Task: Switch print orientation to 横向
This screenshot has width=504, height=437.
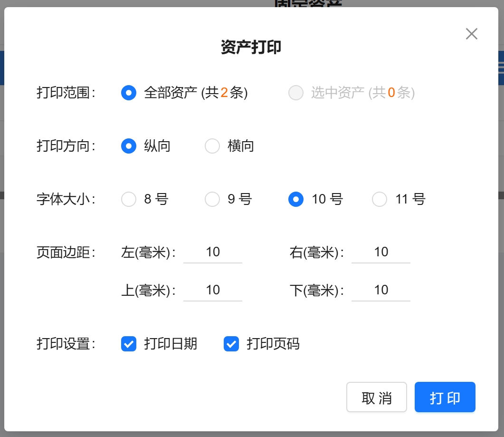Action: click(x=212, y=146)
